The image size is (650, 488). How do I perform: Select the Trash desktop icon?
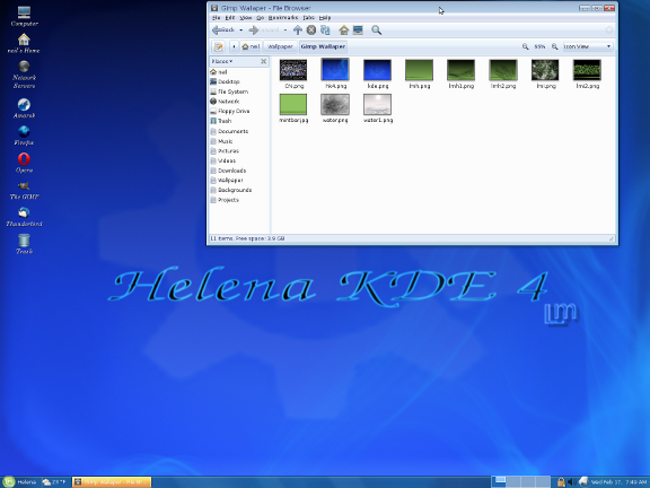coord(24,244)
